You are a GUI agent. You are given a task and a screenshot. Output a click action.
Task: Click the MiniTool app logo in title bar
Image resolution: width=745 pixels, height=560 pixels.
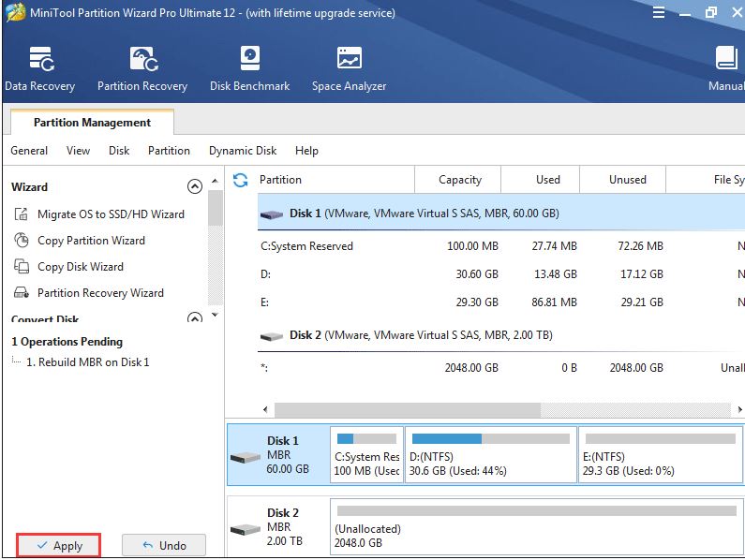click(16, 13)
